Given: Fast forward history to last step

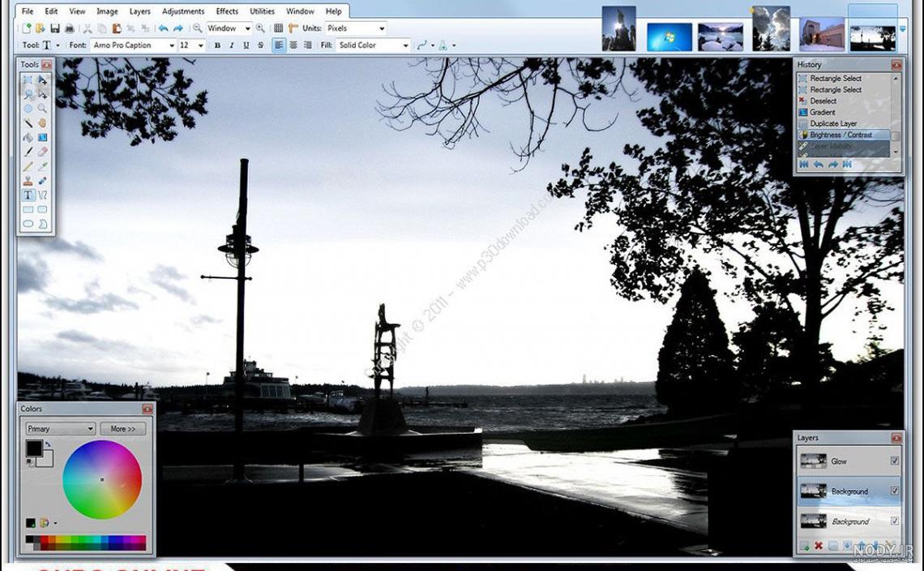Looking at the screenshot, I should click(847, 165).
